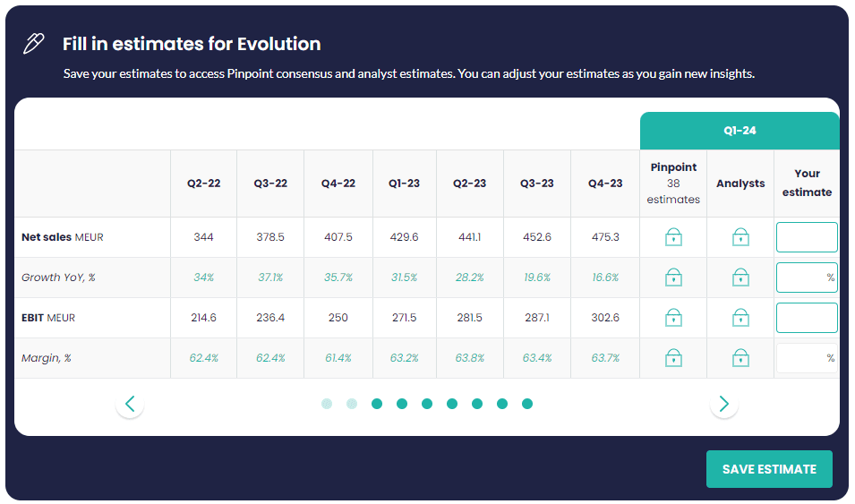855x504 pixels.
Task: Click Analysts lock icon for EBIT row
Action: point(740,318)
